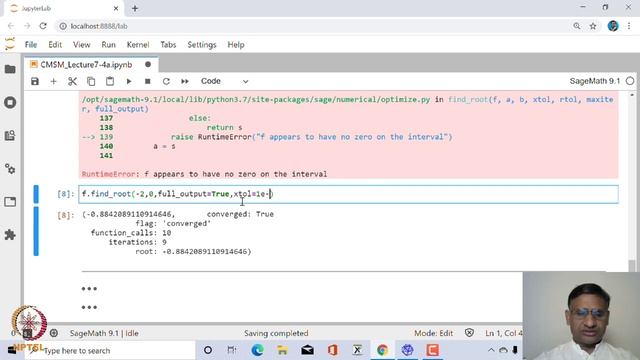Restart the kernel circular arrow icon
The width and height of the screenshot is (640, 360).
click(166, 81)
